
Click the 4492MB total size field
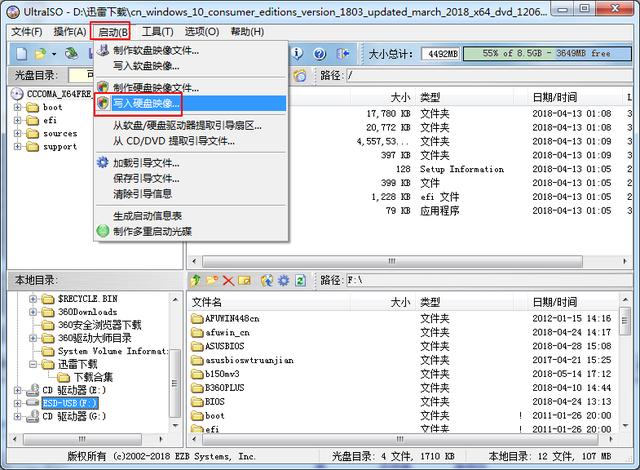pyautogui.click(x=440, y=54)
